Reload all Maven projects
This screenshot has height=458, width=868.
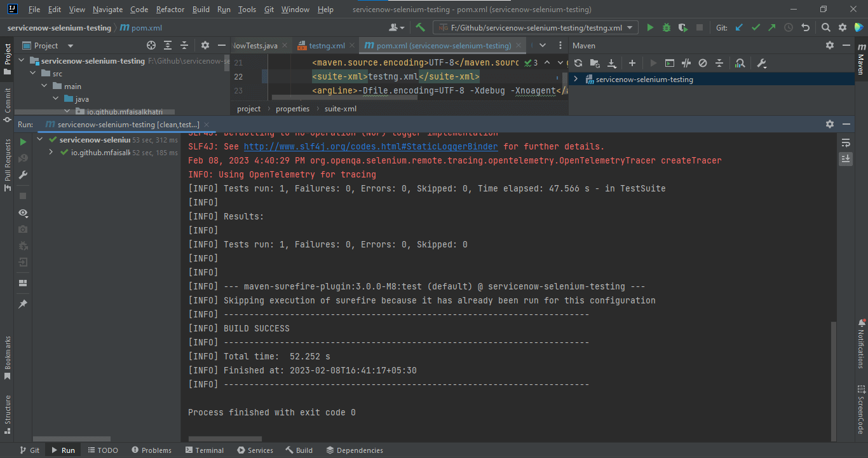coord(577,62)
